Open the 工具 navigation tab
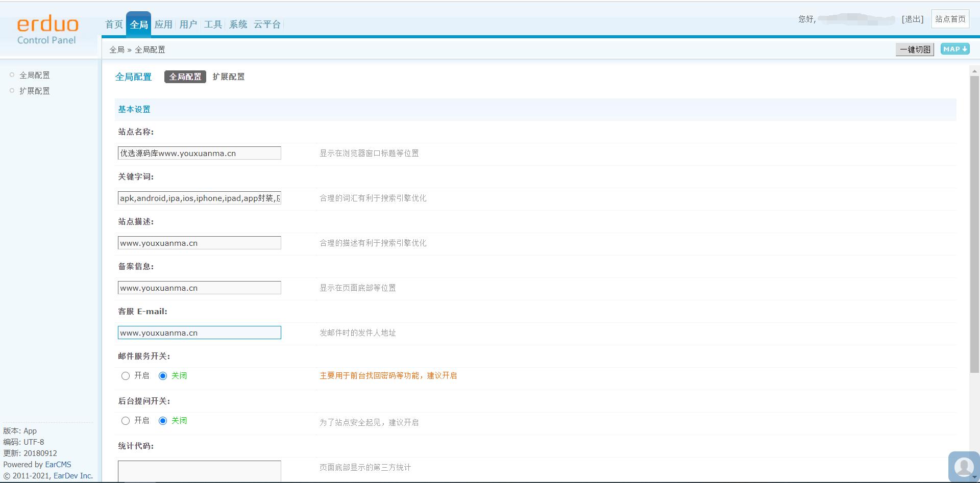 213,24
